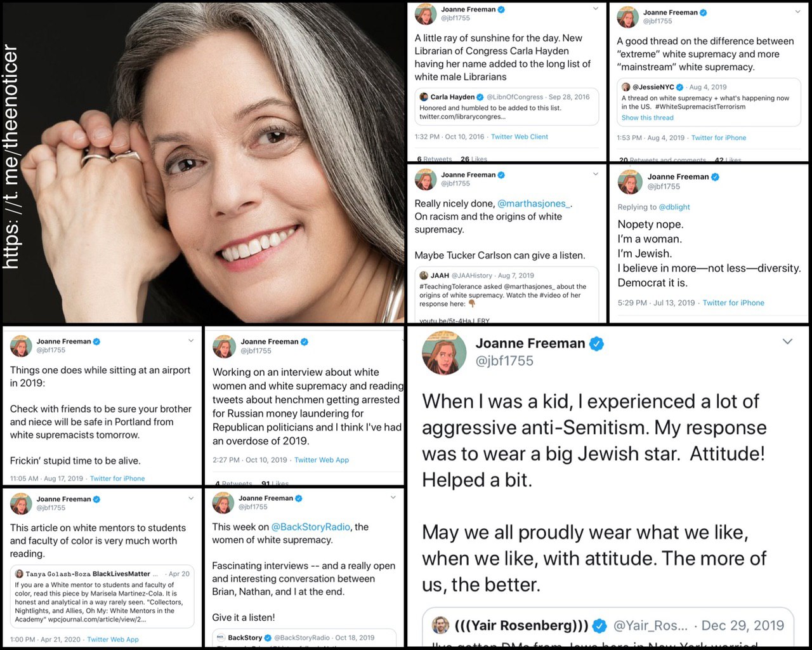
Task: Click Twitter Web Client source link
Action: coord(520,136)
